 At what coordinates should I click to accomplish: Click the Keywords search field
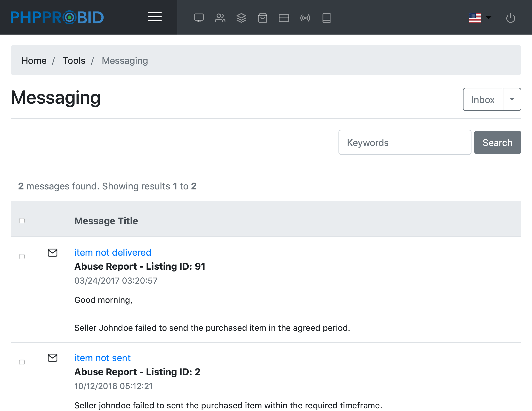tap(405, 142)
